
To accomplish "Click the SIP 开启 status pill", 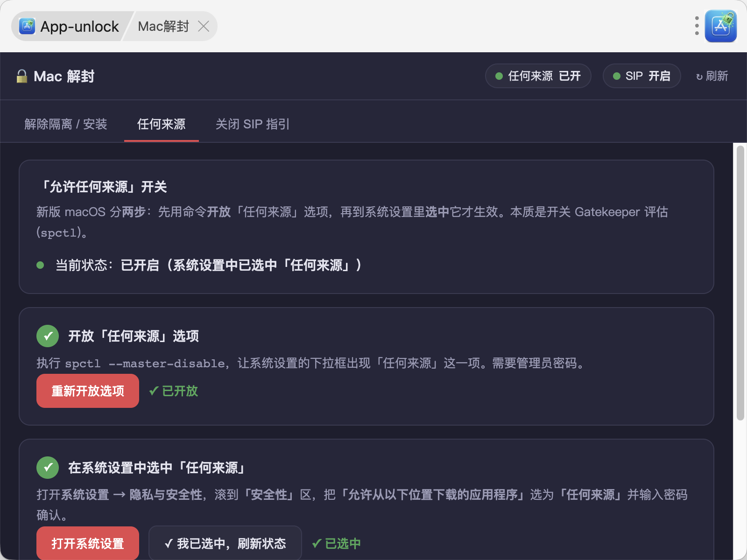I will tap(642, 76).
